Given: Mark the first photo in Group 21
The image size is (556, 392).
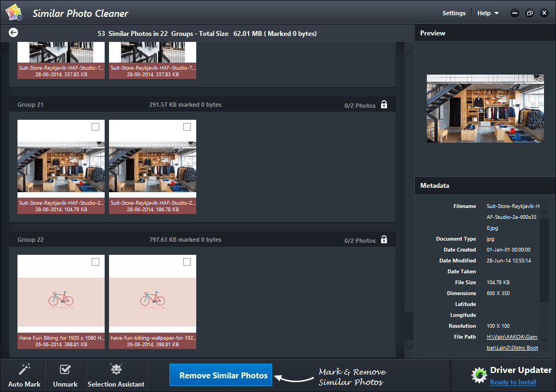Looking at the screenshot, I should [x=95, y=127].
